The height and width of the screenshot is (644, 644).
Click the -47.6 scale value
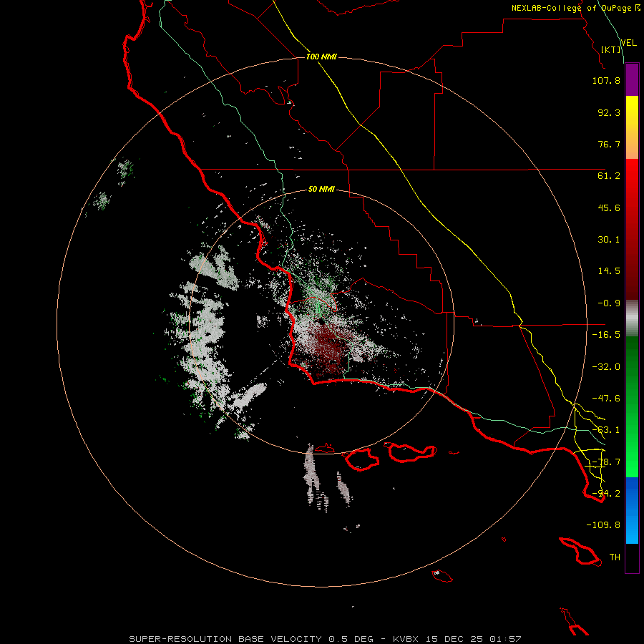tap(606, 399)
